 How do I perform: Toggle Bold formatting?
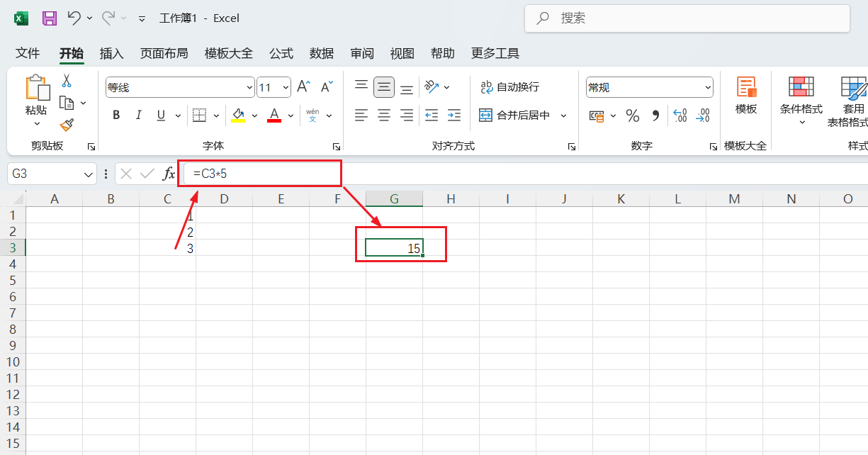pos(116,115)
